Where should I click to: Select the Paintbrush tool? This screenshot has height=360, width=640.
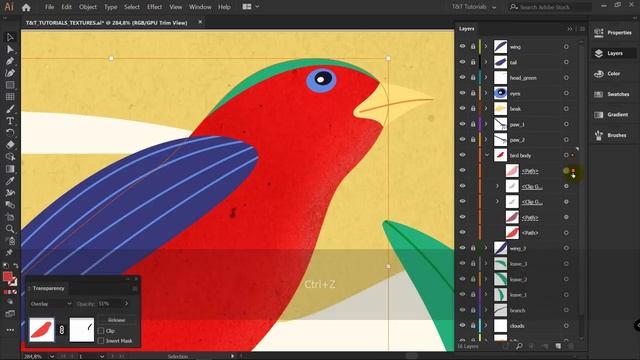[10, 109]
